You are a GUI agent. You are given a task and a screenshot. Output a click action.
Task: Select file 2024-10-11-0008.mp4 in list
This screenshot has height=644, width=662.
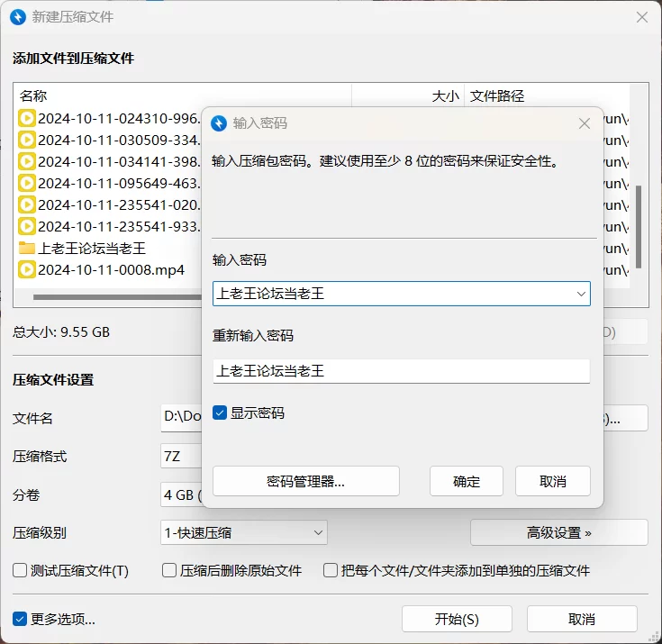tap(111, 270)
